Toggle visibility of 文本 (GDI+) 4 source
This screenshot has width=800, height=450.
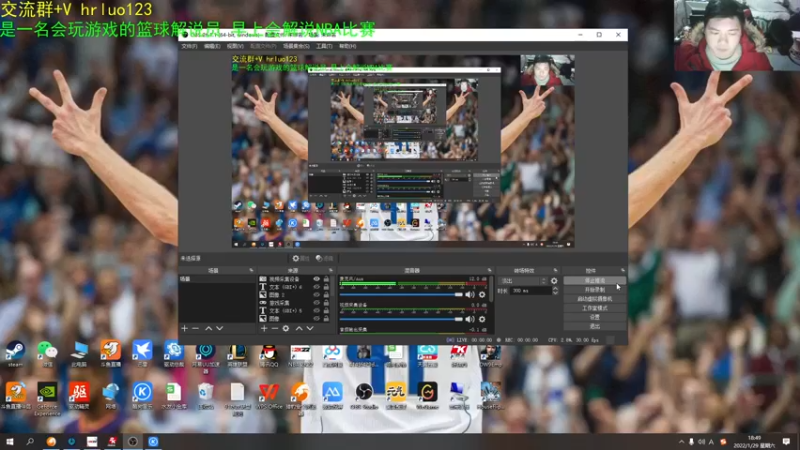click(316, 287)
